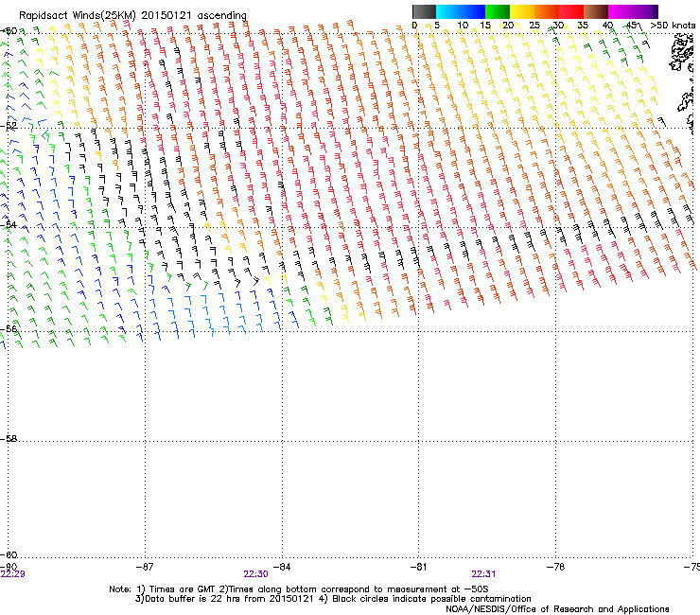Viewport: 700px width, 615px height.
Task: Click the '-81' longitude axis label
Action: point(418,567)
